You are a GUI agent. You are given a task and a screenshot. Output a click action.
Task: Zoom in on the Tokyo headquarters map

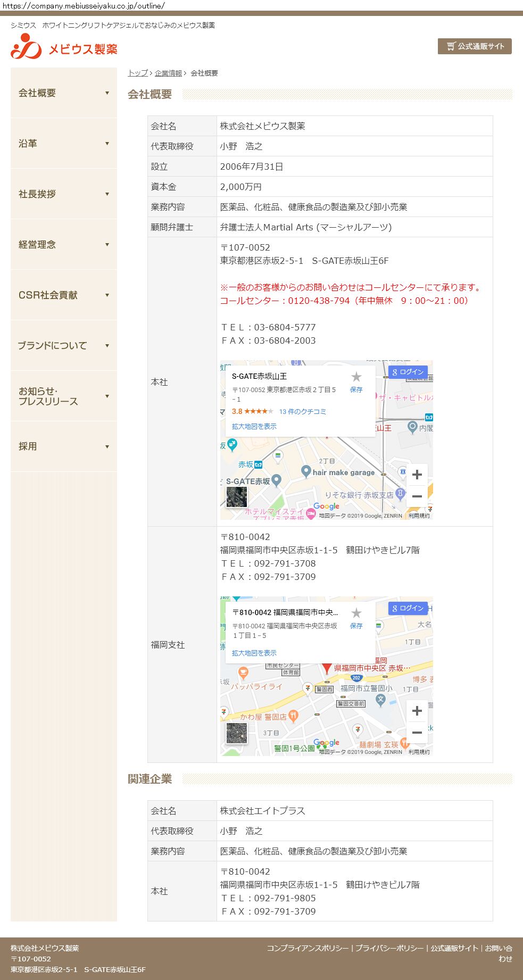417,475
